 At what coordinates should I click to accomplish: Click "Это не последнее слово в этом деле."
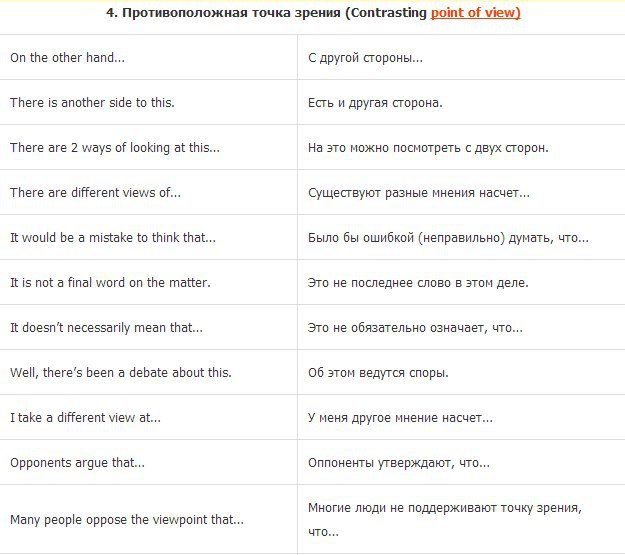tap(418, 283)
